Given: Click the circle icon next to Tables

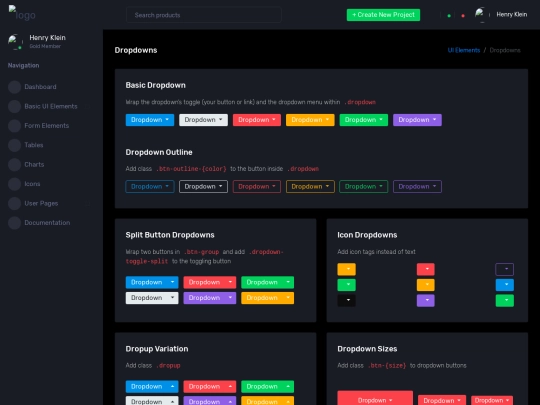Looking at the screenshot, I should (14, 145).
